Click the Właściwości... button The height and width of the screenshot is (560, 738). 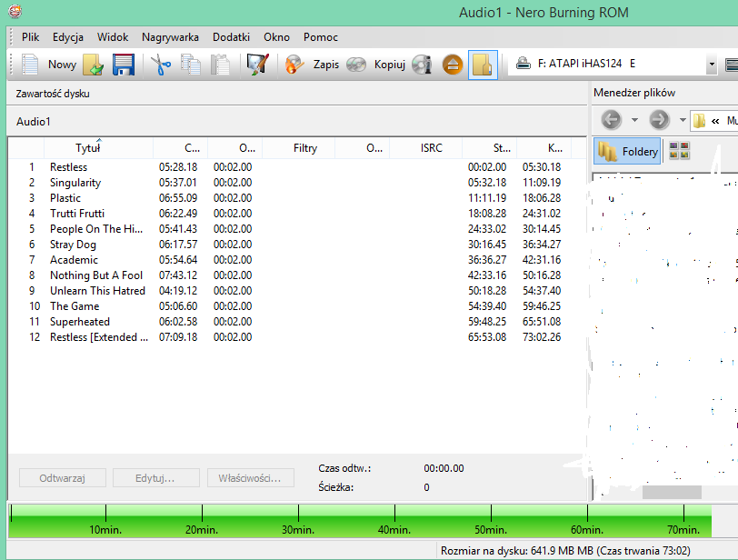[250, 478]
